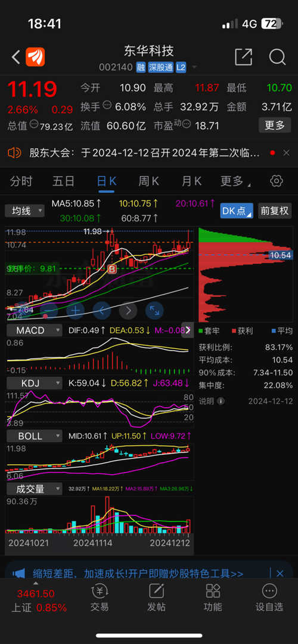Image resolution: width=298 pixels, height=644 pixels.
Task: Tap the 更多 button beside quote data
Action: click(275, 125)
